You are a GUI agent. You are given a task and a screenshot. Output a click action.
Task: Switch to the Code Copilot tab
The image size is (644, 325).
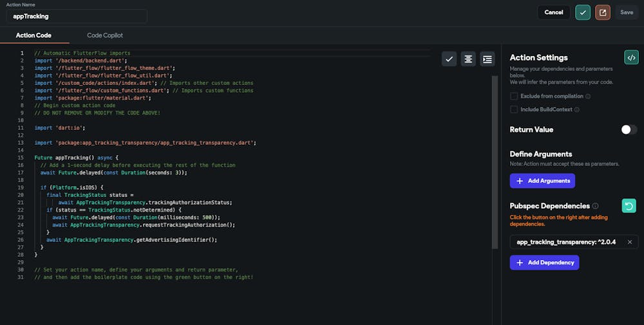[x=105, y=35]
